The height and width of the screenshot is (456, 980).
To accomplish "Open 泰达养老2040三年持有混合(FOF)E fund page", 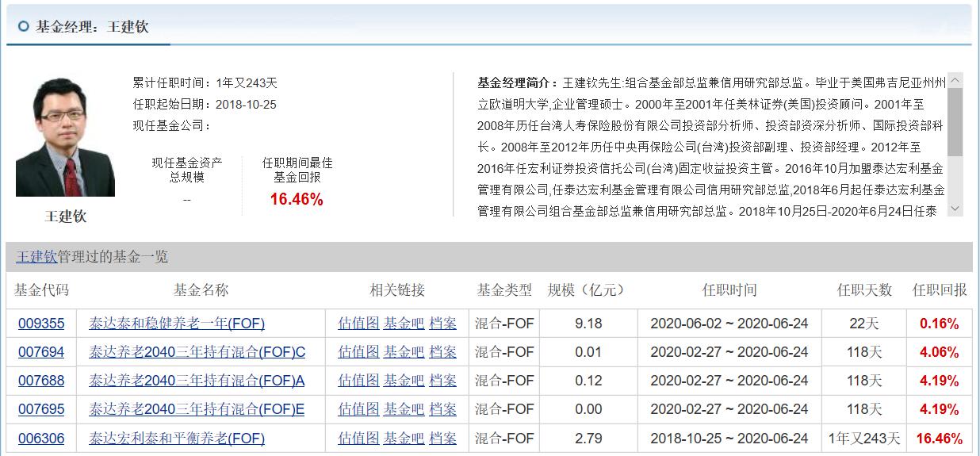I will [197, 409].
